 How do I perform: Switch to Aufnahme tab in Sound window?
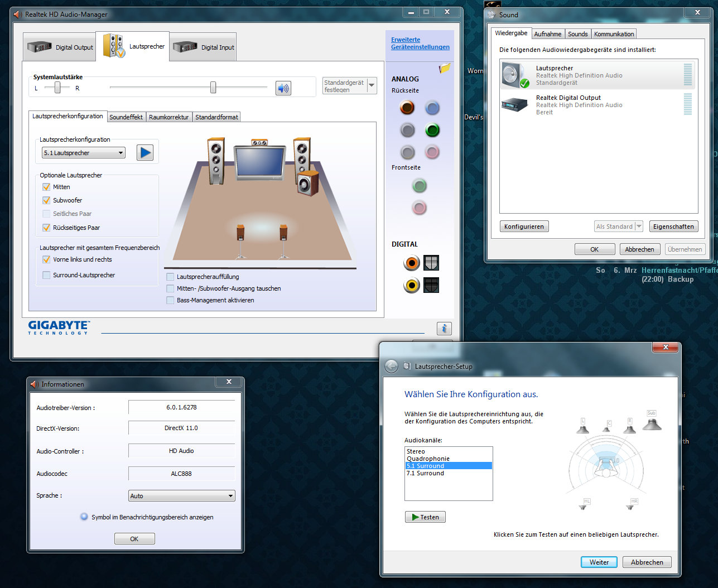coord(548,34)
